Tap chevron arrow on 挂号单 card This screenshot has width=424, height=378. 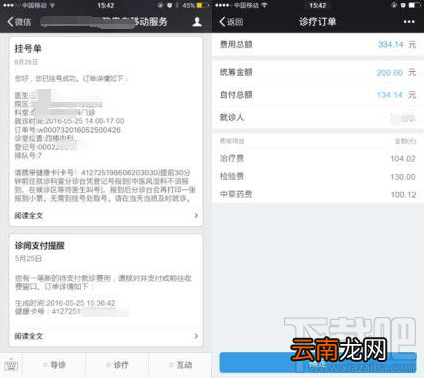(196, 216)
